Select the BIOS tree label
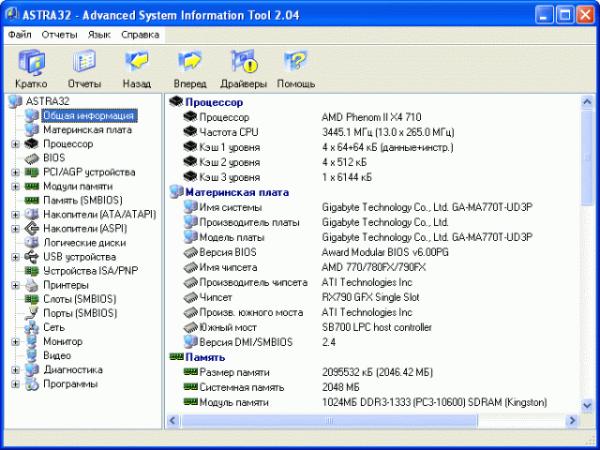The image size is (600, 450). pyautogui.click(x=54, y=158)
